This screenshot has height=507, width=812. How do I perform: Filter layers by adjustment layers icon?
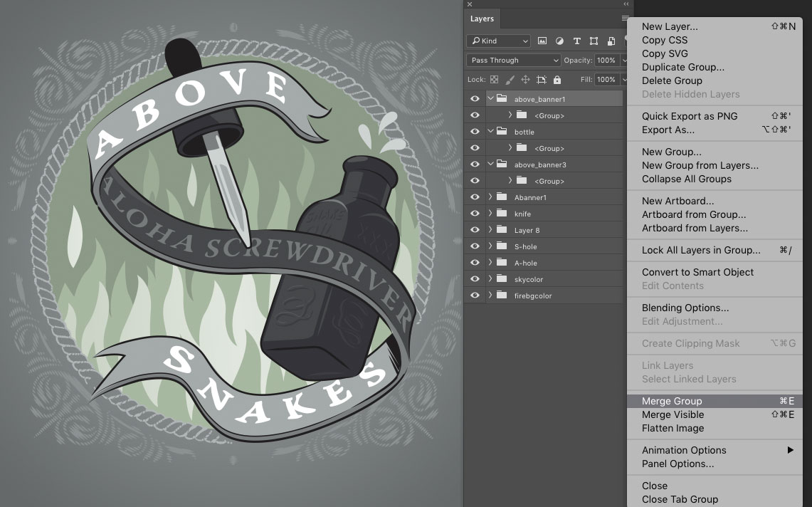pyautogui.click(x=559, y=41)
